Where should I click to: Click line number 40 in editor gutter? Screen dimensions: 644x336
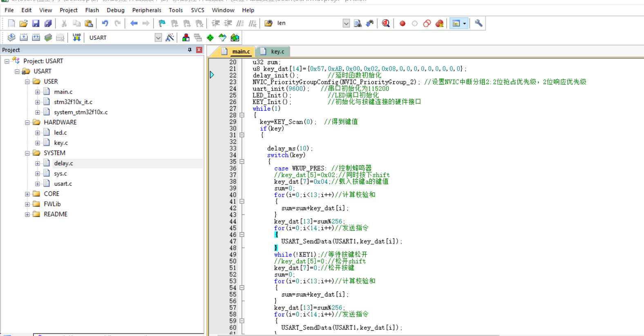point(233,195)
